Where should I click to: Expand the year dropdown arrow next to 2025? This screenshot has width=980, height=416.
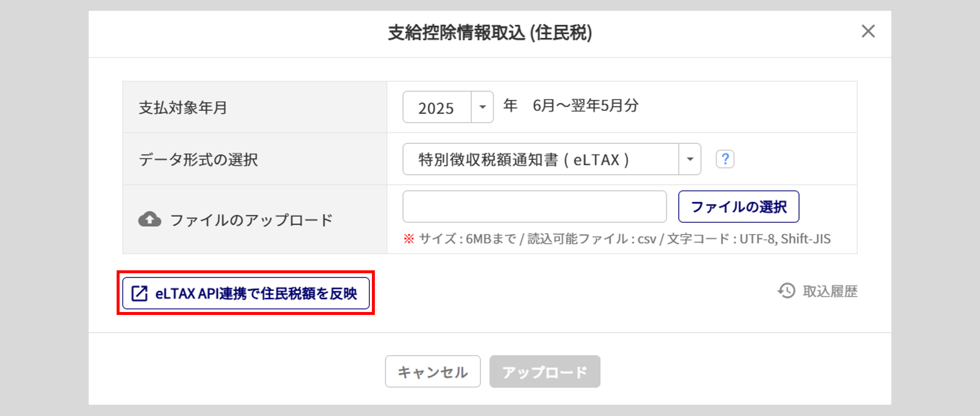482,107
